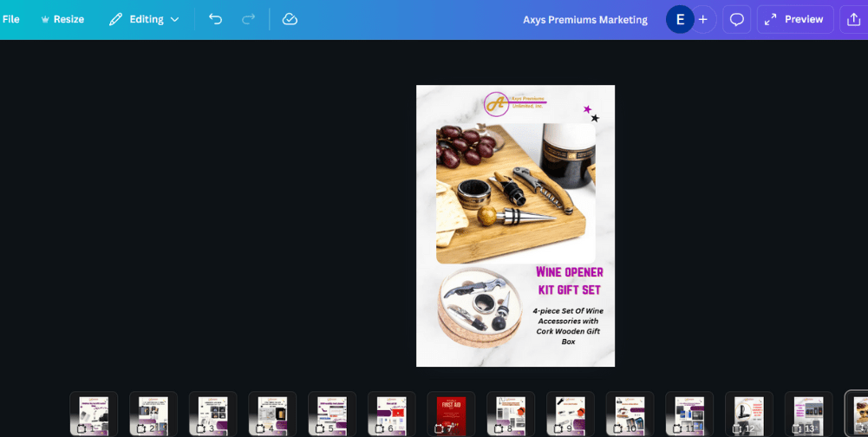Expand the Editing mode dropdown
This screenshot has width=868, height=437.
point(144,19)
